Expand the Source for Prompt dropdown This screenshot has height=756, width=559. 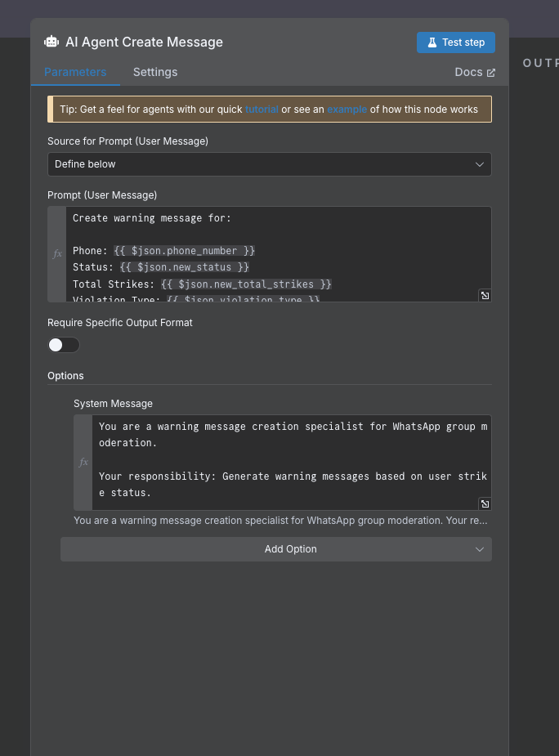[x=270, y=164]
